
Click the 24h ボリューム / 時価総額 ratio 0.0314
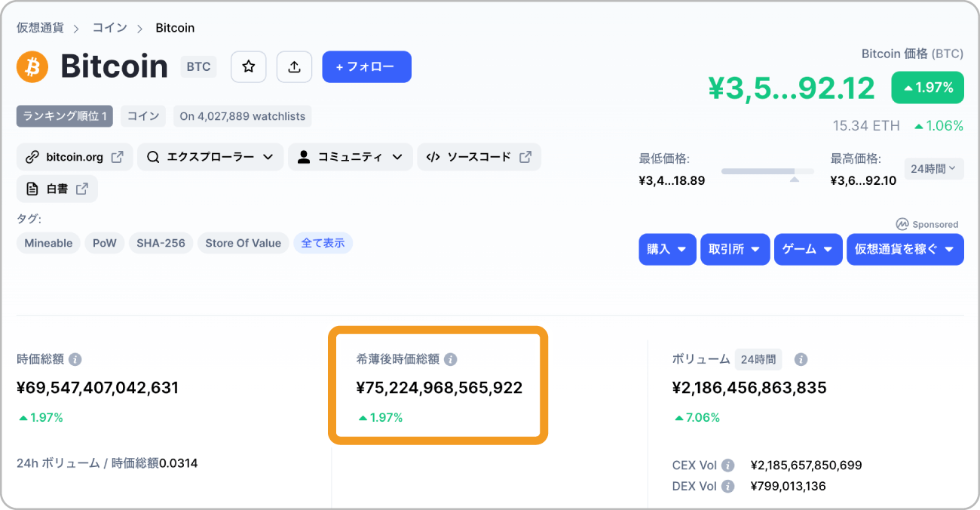179,463
